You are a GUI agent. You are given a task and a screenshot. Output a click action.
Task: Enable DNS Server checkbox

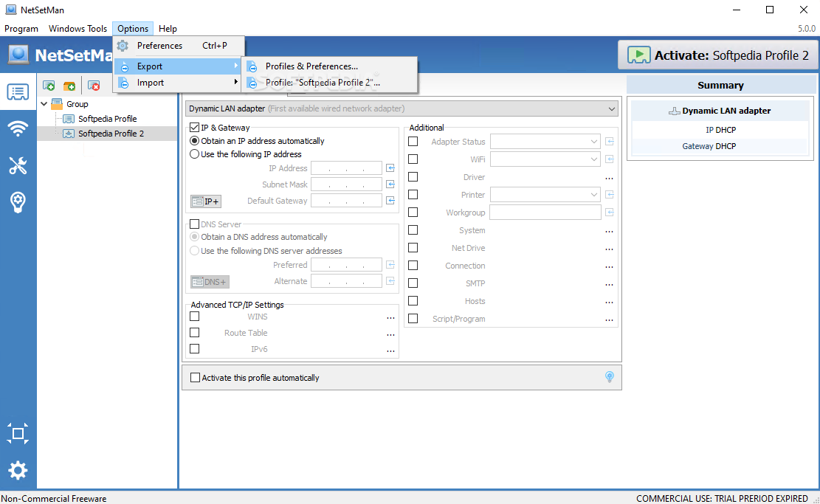point(195,224)
